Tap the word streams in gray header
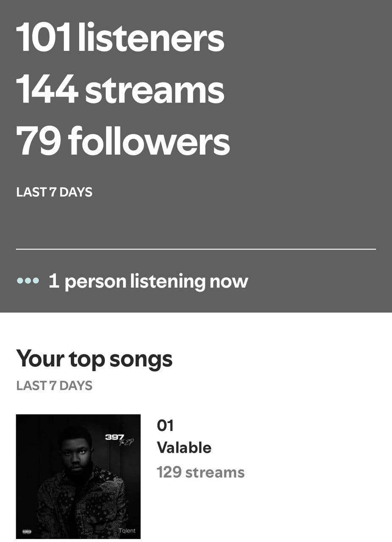This screenshot has width=392, height=542. pyautogui.click(x=155, y=89)
